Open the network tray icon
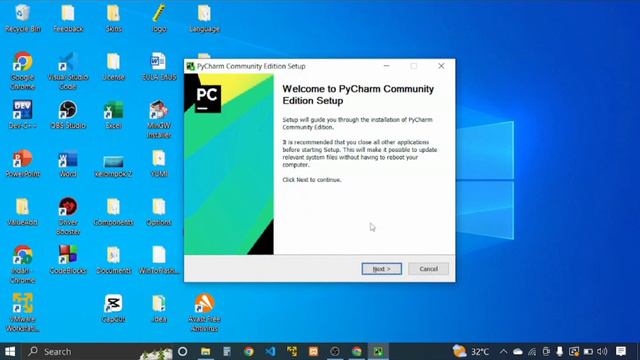 532,351
